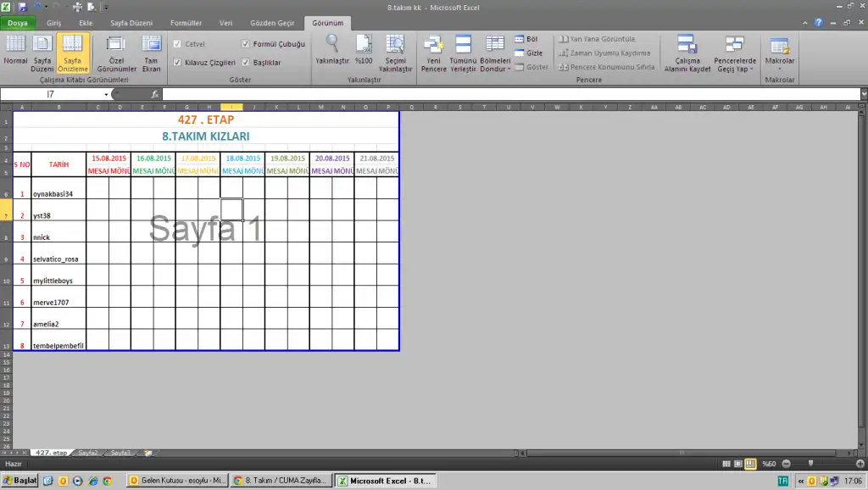The image size is (868, 490).
Task: Select Sayfa Düzeni view icon
Action: tap(42, 52)
